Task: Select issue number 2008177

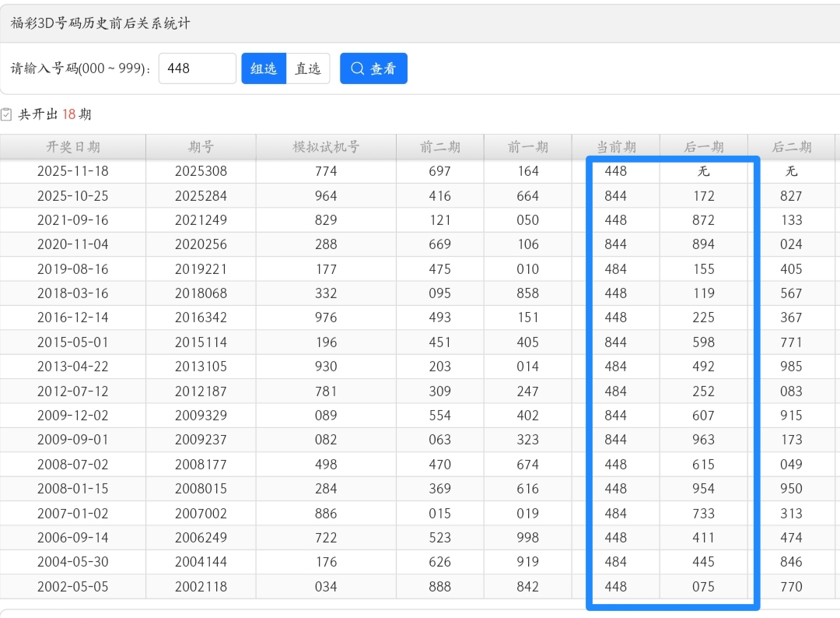Action: pos(201,464)
